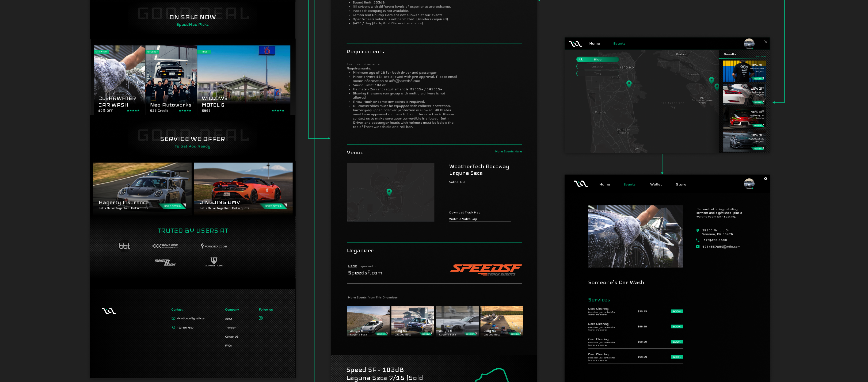Screen dimensions: 868x382
Task: Select Events tab on the car wash page
Action: tap(629, 184)
